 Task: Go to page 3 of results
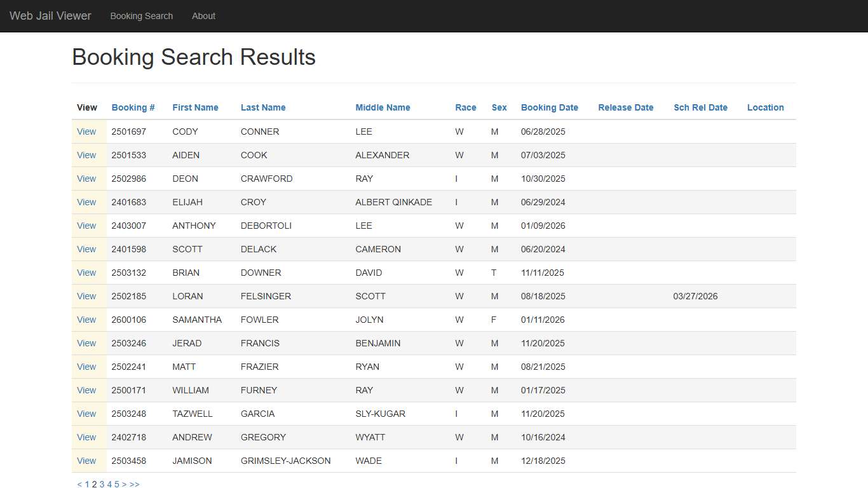(x=102, y=484)
